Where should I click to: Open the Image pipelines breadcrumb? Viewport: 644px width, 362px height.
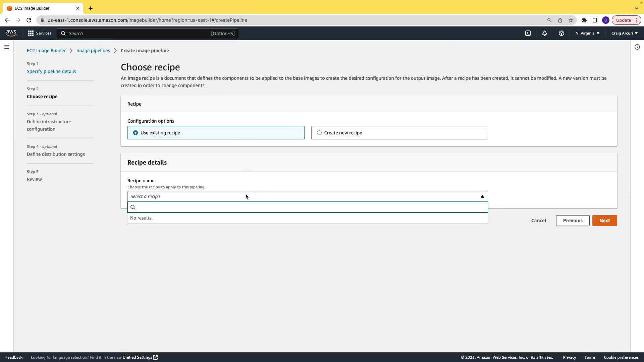(x=93, y=51)
